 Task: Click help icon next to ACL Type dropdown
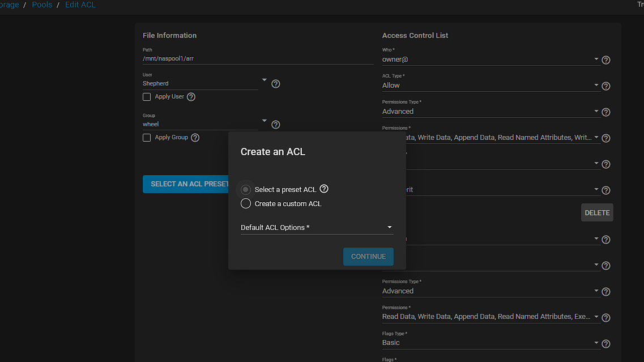click(605, 86)
